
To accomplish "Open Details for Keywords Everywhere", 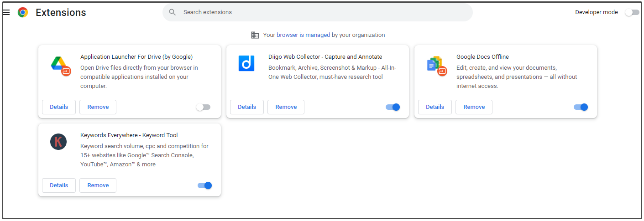I will coord(59,185).
